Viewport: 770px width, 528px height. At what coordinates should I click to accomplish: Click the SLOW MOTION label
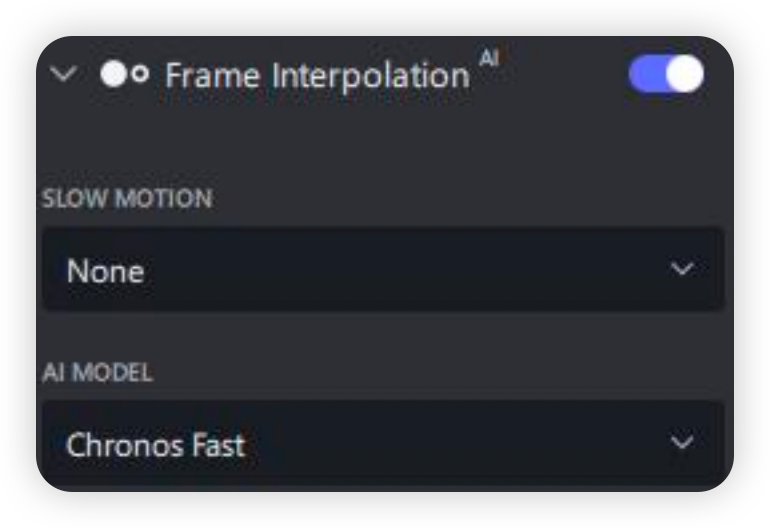coord(127,199)
